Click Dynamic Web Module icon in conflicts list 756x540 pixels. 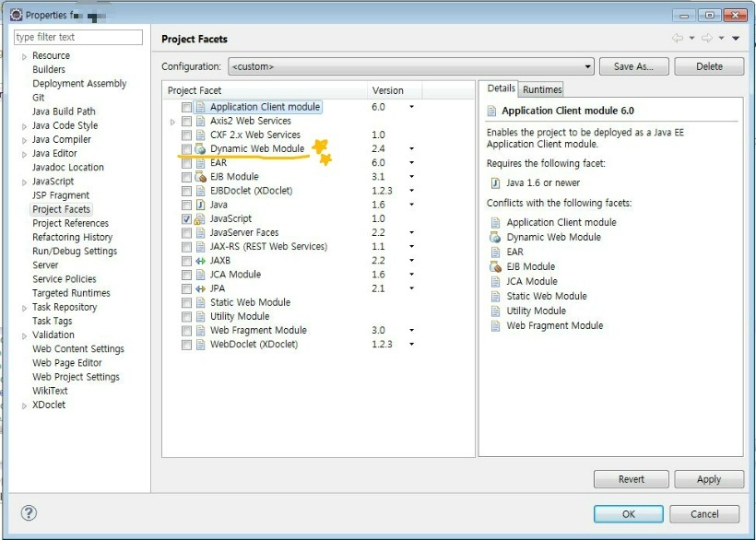click(x=495, y=237)
